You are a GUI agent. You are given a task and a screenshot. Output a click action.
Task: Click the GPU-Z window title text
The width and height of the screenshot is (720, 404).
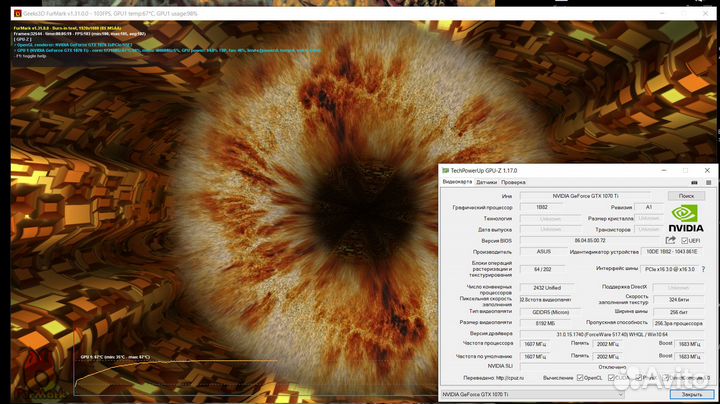[x=484, y=170]
